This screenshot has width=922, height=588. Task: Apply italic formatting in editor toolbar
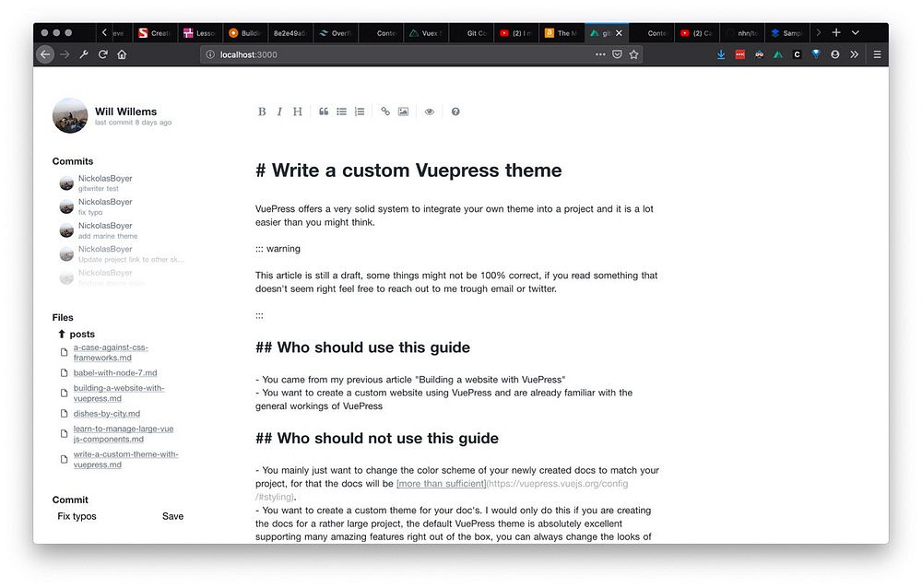(279, 112)
